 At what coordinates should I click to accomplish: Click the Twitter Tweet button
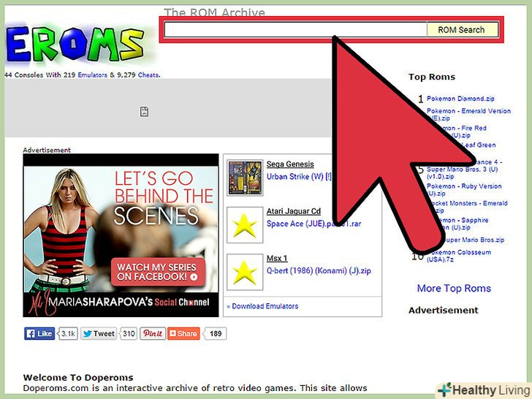[x=99, y=333]
